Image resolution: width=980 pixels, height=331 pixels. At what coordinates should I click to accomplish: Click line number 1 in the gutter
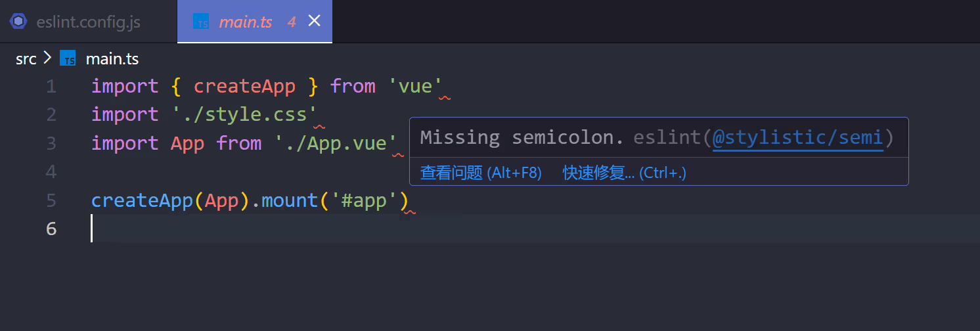click(x=51, y=87)
